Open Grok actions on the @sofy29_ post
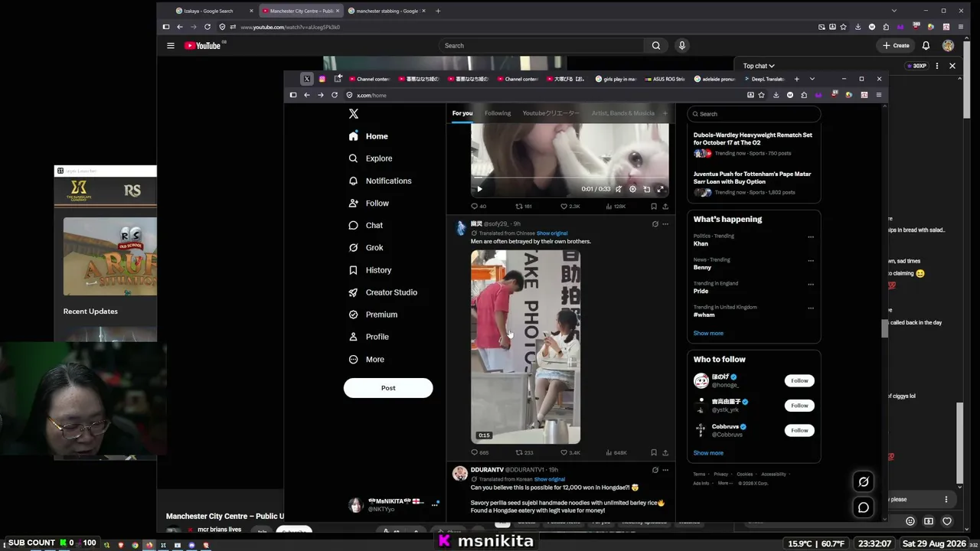This screenshot has height=551, width=980. coord(655,224)
